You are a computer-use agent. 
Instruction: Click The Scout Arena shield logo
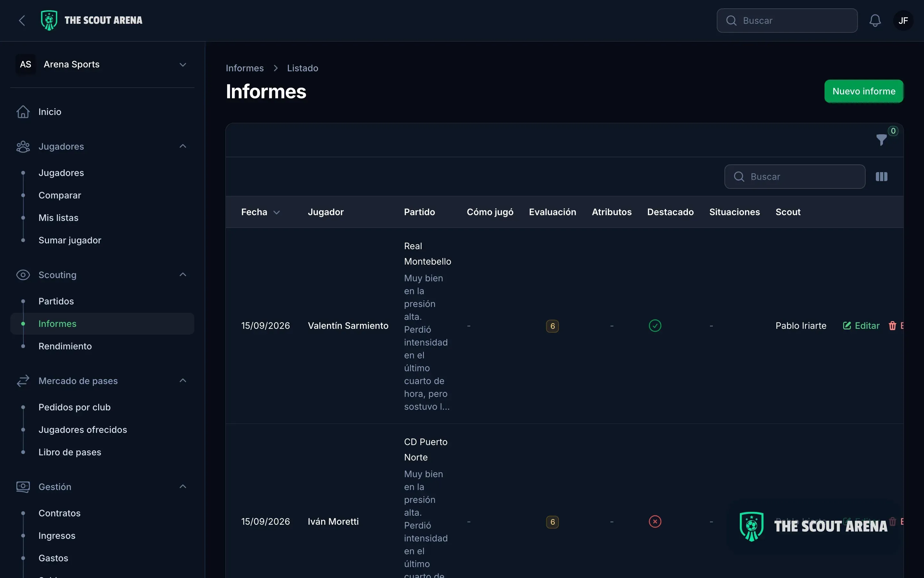(49, 21)
